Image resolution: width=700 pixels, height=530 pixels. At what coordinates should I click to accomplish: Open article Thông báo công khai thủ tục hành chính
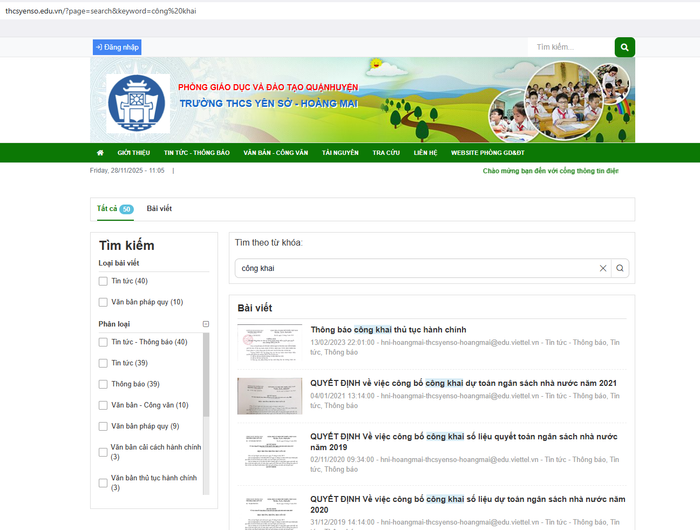[x=388, y=330]
